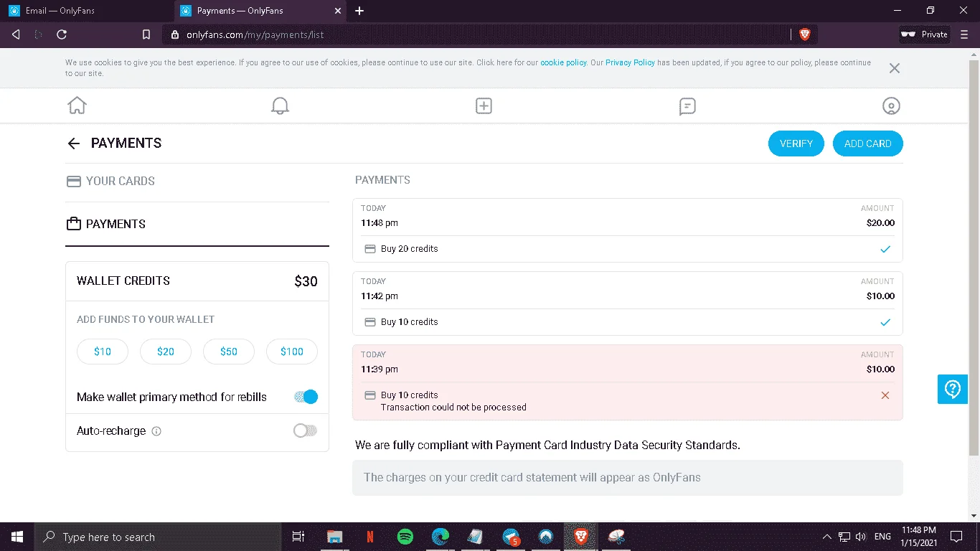Open Task View on the taskbar

click(298, 537)
